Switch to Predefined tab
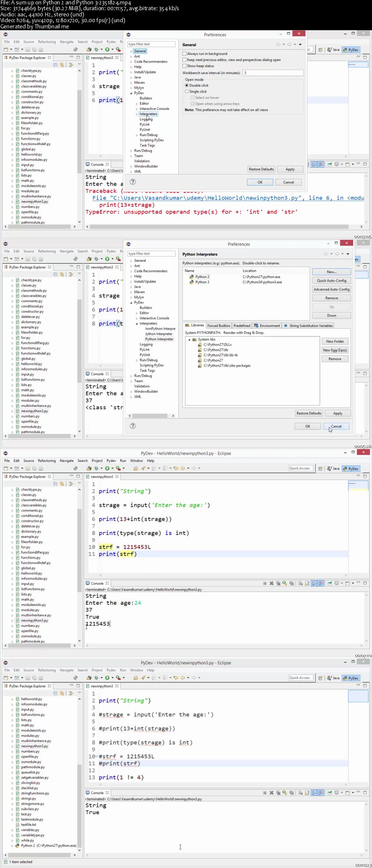 (x=242, y=325)
